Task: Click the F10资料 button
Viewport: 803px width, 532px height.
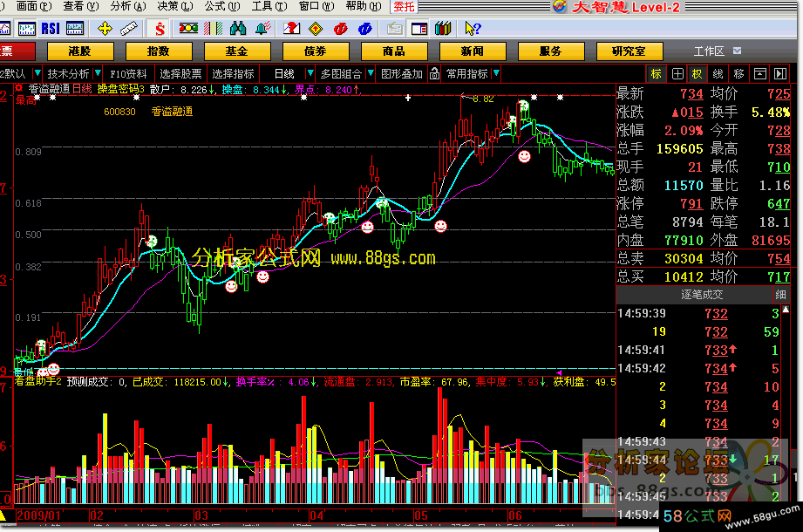Action: 128,74
